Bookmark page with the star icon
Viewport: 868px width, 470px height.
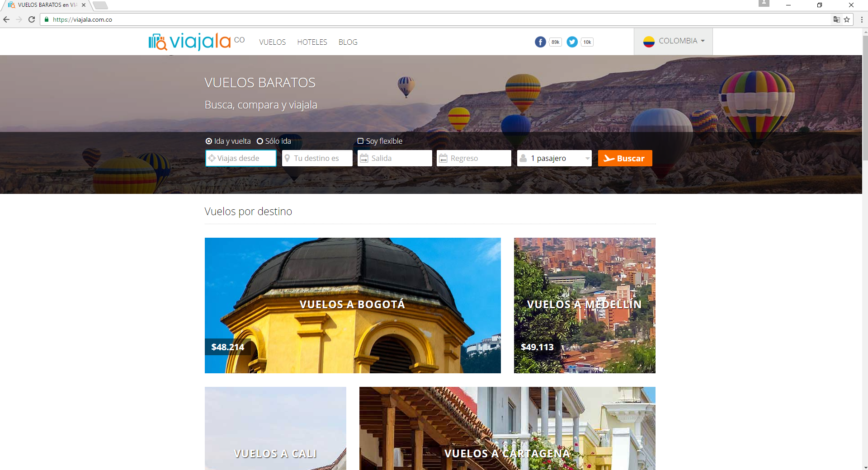[847, 19]
